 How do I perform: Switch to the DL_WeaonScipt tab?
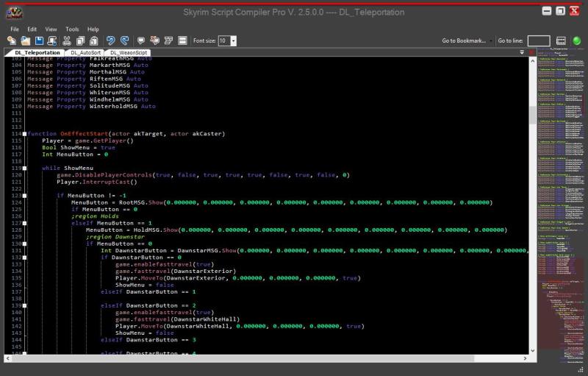tap(129, 52)
